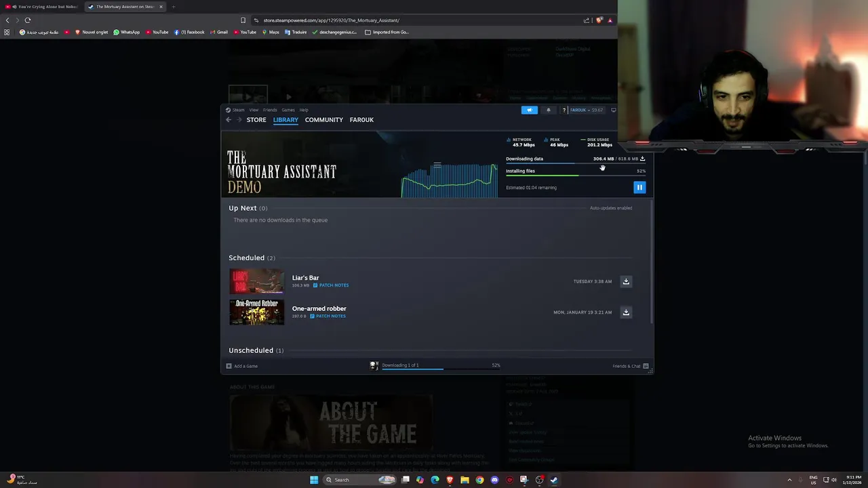Click the Mortuary Assistant Demo banner title
The image size is (868, 488).
(281, 172)
